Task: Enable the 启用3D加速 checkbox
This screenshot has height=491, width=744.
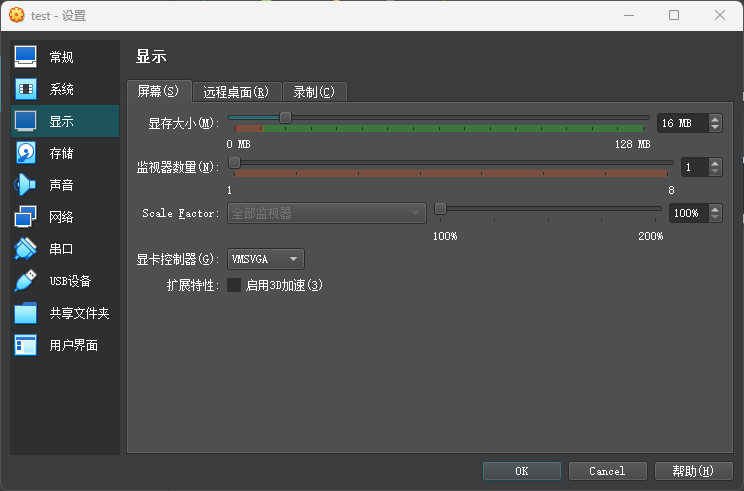Action: [234, 285]
